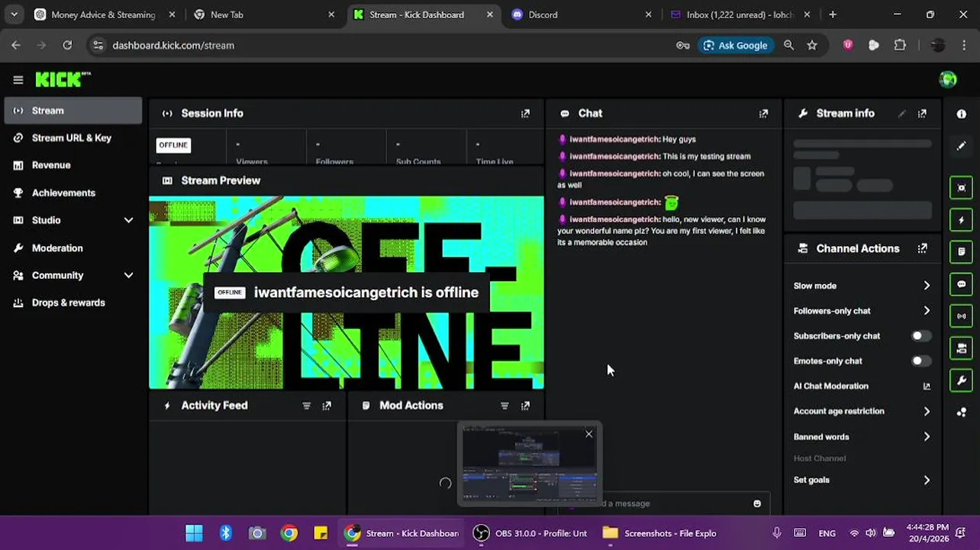Open the Windows Start menu

point(194,533)
